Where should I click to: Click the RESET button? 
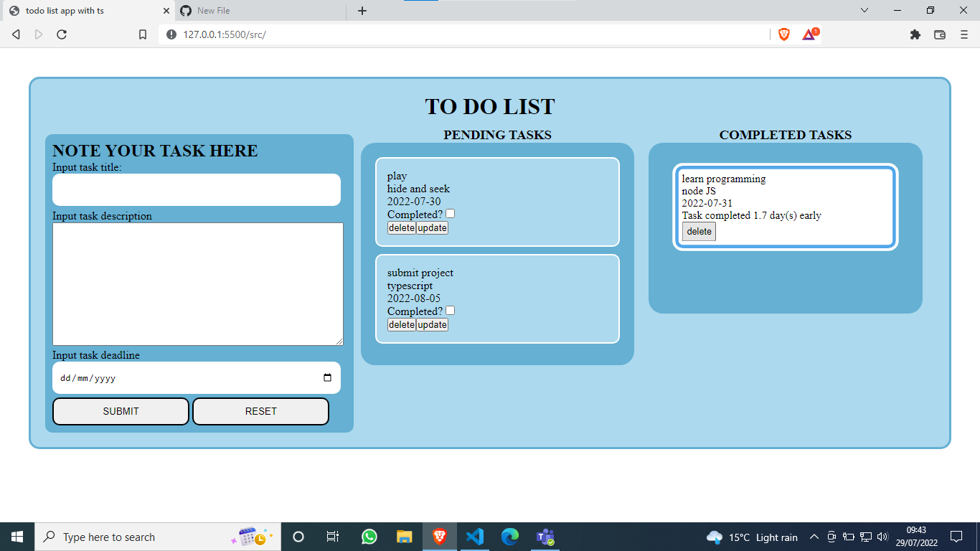click(260, 411)
